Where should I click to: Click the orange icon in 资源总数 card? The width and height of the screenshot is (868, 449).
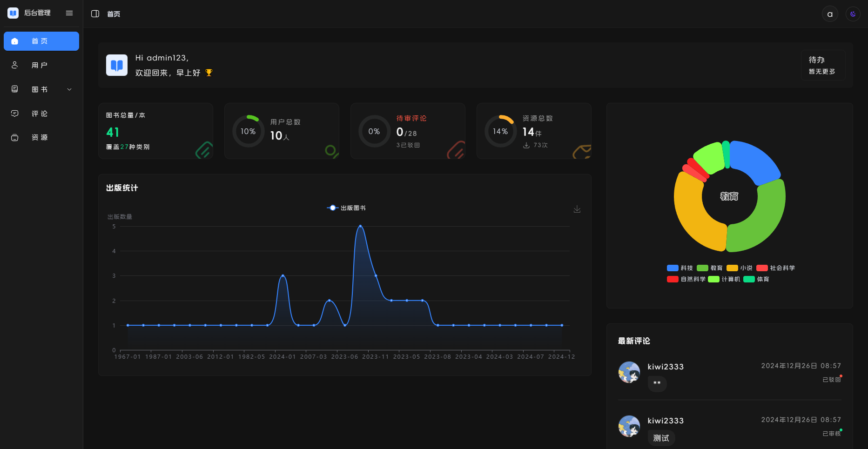(582, 151)
